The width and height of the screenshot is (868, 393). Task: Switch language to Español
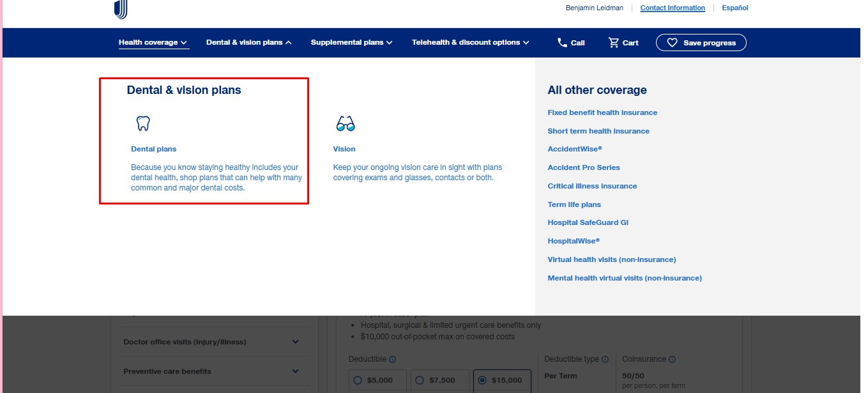click(x=735, y=8)
